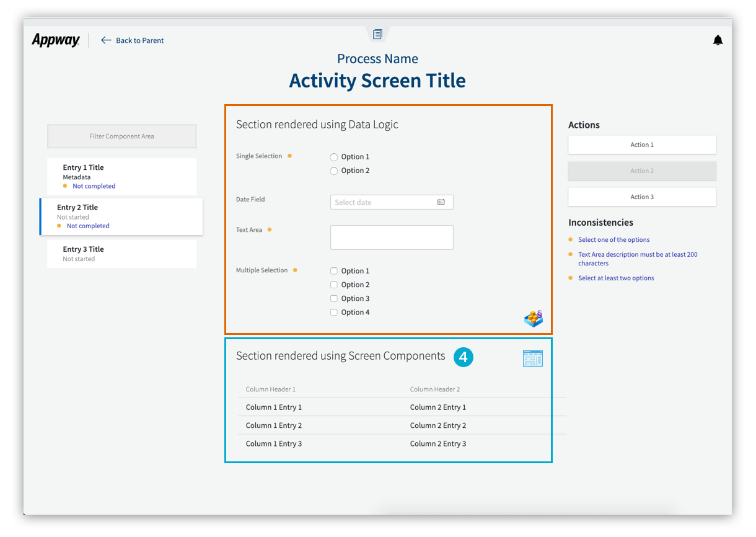This screenshot has height=537, width=756.
Task: Click the document icon at top center
Action: [377, 35]
